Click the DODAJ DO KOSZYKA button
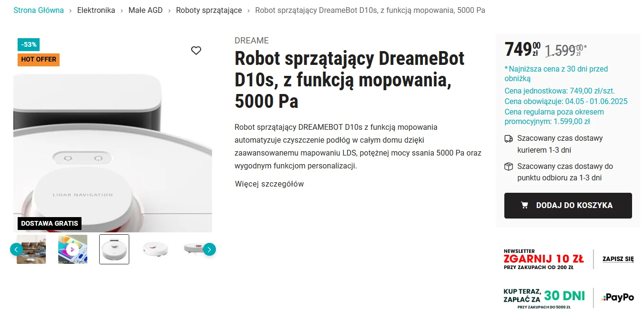 (x=568, y=206)
